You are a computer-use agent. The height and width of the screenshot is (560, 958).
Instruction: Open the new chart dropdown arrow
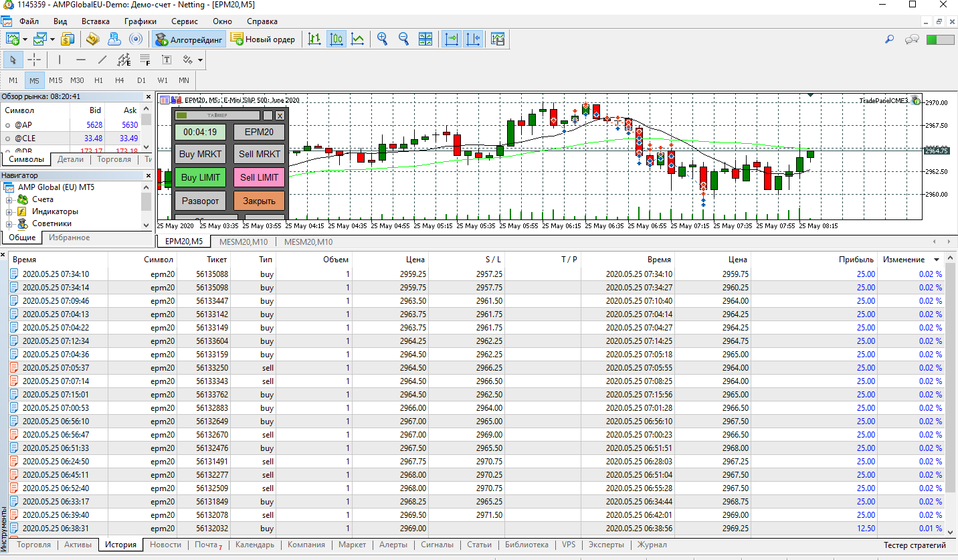tap(25, 39)
